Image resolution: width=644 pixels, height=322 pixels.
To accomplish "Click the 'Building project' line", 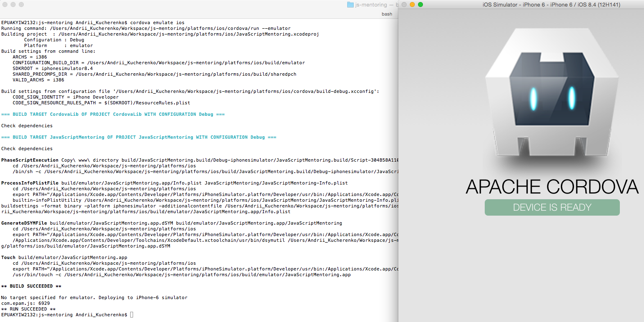I will point(160,34).
